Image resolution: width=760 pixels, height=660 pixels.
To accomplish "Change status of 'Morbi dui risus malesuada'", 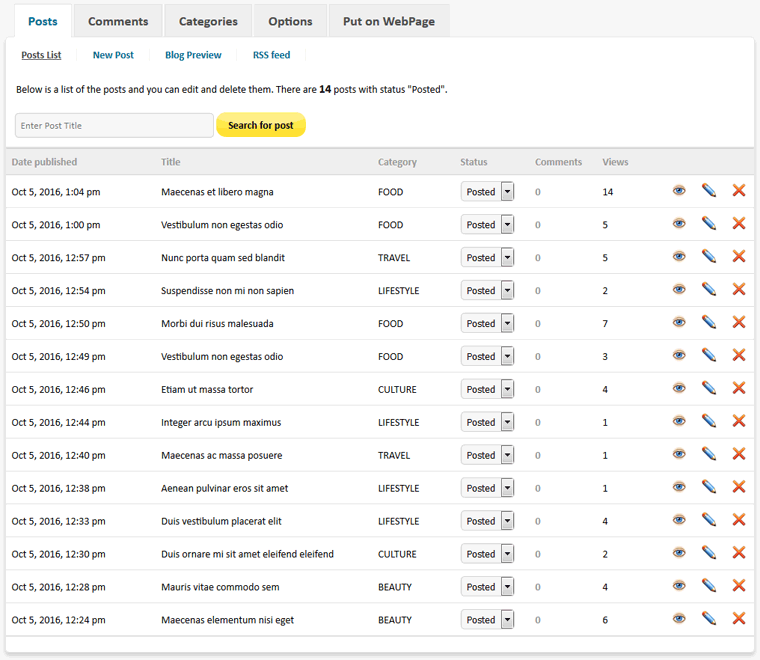I will [x=487, y=324].
